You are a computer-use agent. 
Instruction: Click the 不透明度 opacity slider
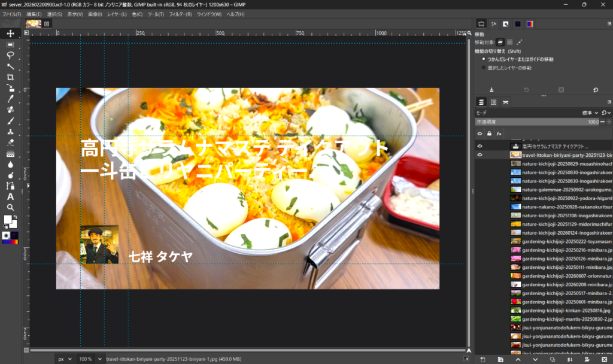click(x=539, y=122)
